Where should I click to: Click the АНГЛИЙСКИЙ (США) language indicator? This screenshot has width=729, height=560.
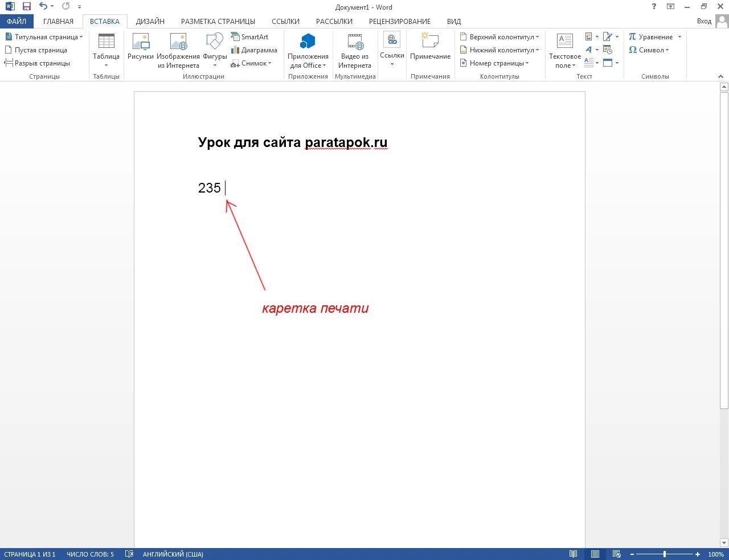[x=173, y=554]
